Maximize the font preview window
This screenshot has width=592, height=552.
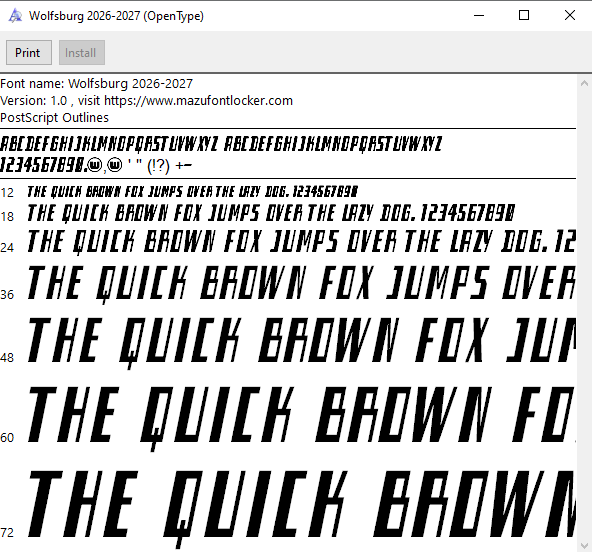pyautogui.click(x=524, y=15)
